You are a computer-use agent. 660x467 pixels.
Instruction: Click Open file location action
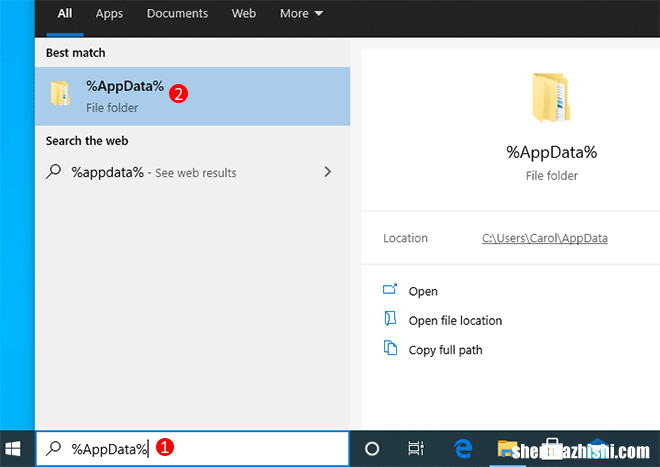[x=455, y=320]
